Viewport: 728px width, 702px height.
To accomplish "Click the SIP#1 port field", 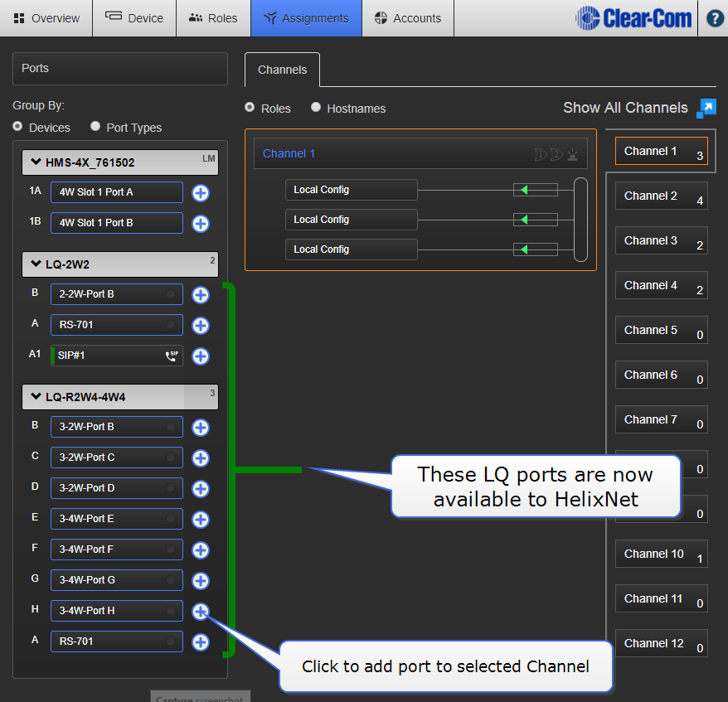I will click(x=117, y=356).
